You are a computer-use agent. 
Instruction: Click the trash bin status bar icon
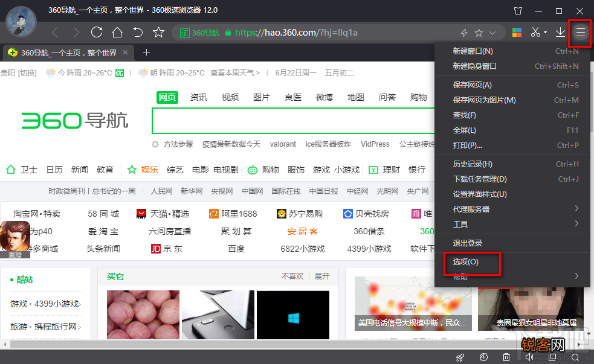click(506, 357)
